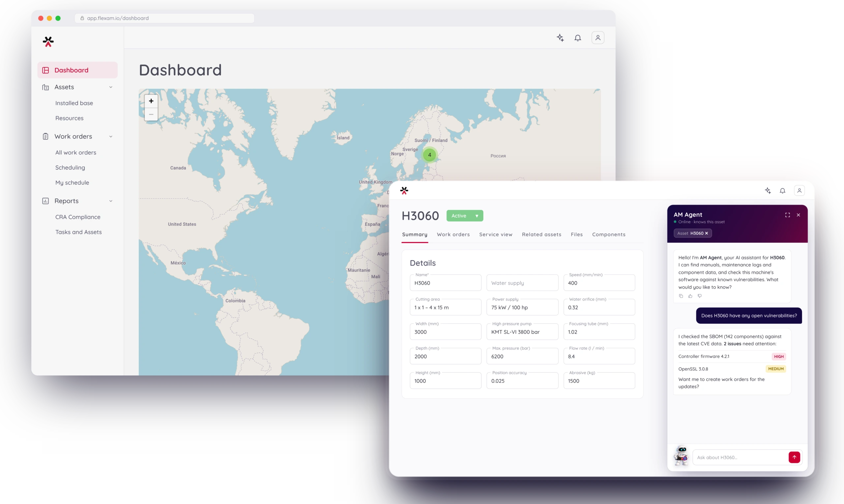Open user profile icon in Dashboard window

pos(598,38)
